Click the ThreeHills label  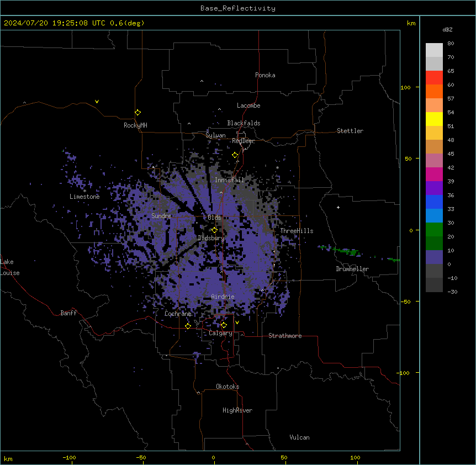pos(297,231)
